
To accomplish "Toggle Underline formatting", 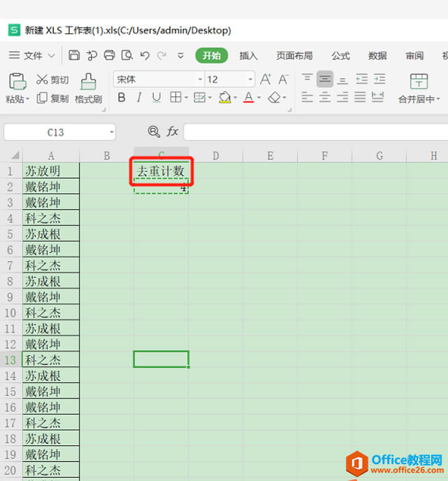I will 156,98.
